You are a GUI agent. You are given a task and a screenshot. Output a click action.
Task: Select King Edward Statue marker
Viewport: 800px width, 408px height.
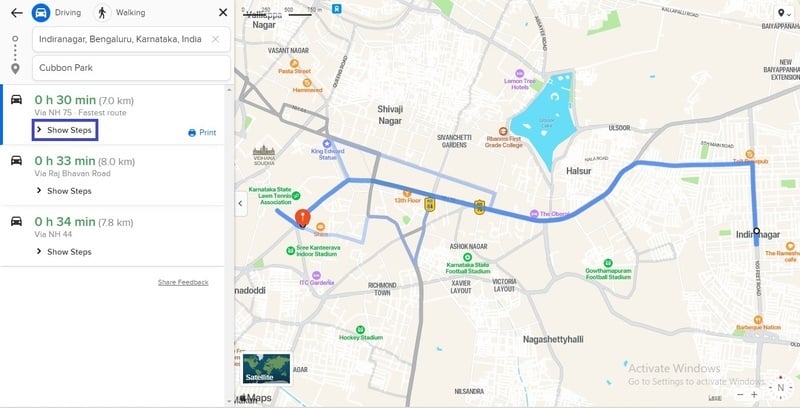[327, 144]
